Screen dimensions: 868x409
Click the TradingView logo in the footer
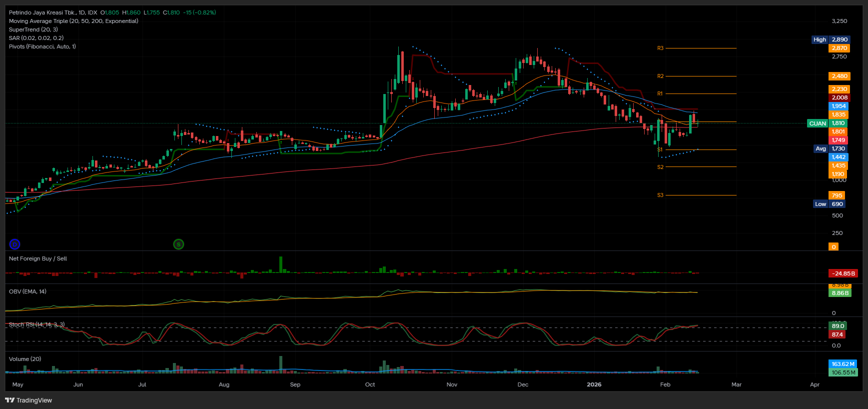28,400
